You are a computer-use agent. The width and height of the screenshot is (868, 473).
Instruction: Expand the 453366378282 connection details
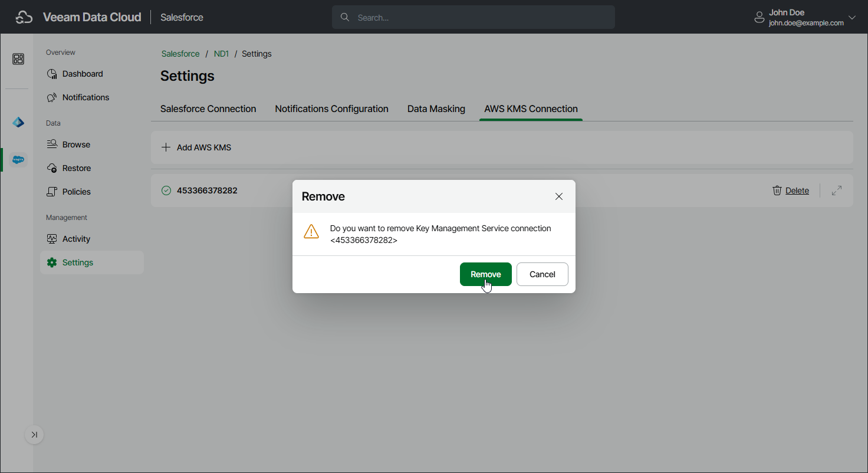click(837, 190)
